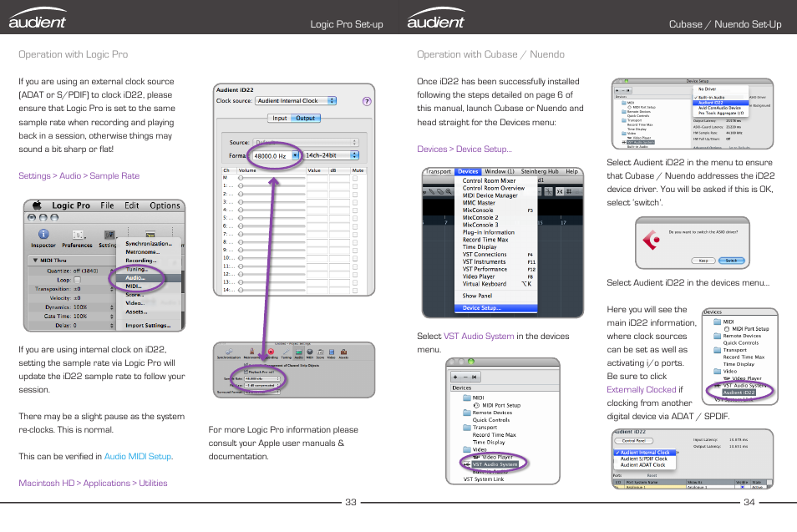Viewport: 797px width, 532px height.
Task: Select Audio icon in Project Settings toolbar
Action: [x=299, y=352]
